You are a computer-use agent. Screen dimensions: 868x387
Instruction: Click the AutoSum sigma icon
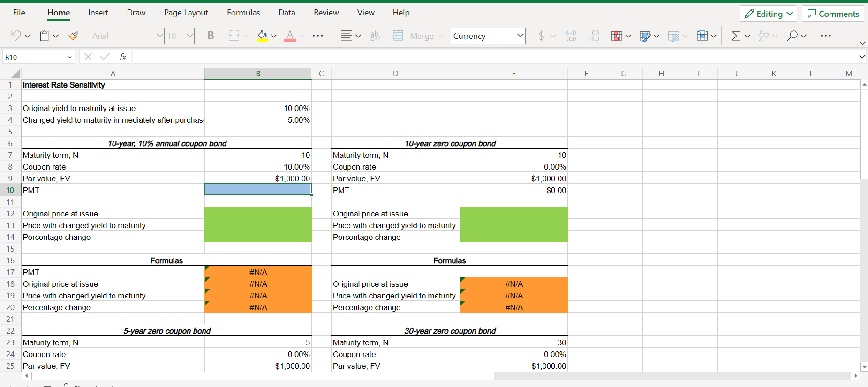(x=736, y=36)
